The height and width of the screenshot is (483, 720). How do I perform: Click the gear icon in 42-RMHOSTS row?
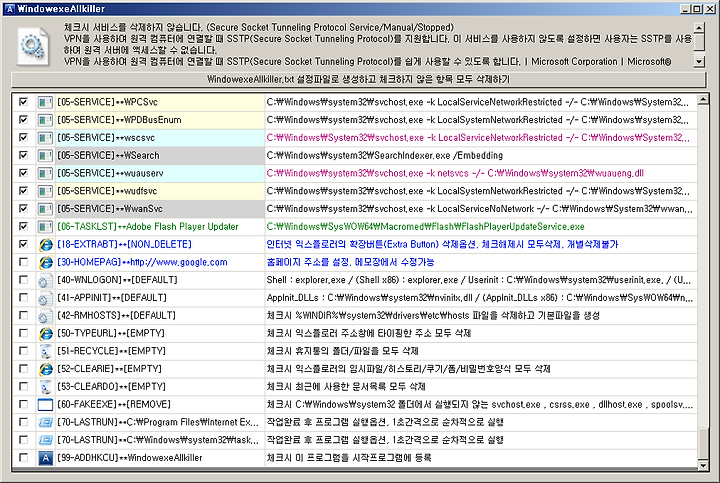click(x=45, y=315)
